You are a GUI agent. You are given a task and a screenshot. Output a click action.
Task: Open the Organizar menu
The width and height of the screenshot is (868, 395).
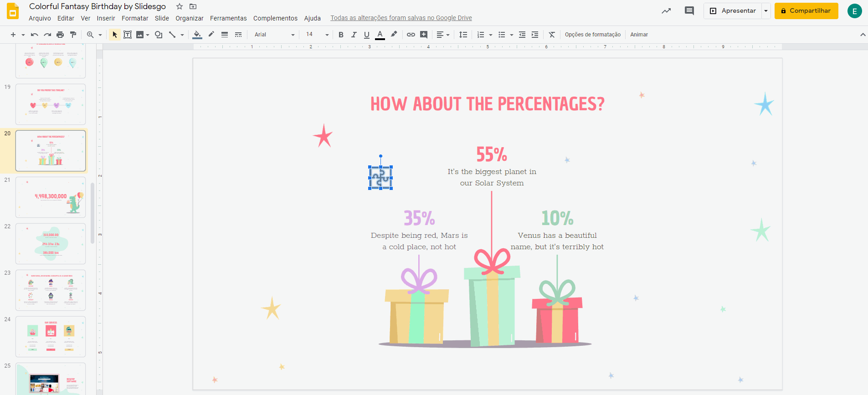coord(190,18)
